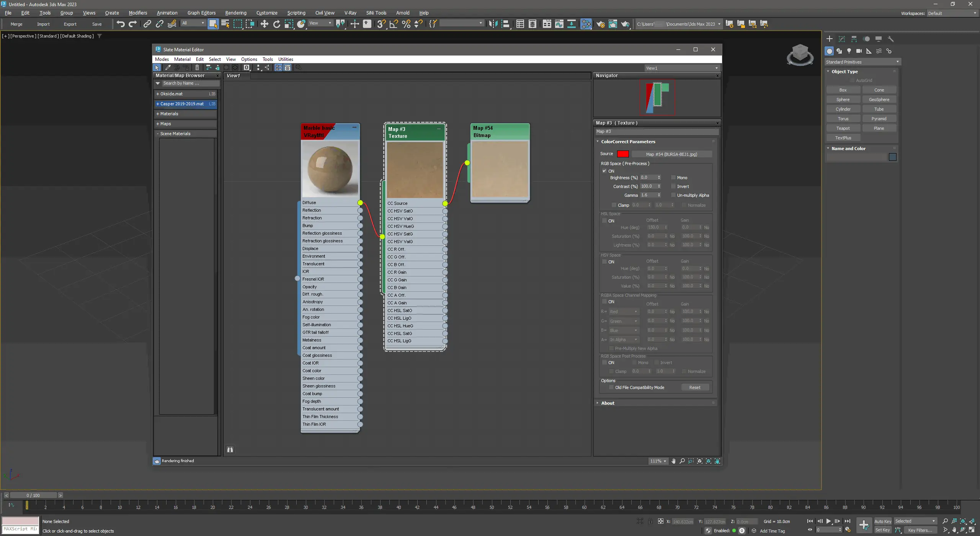Screen dimensions: 980x536
Task: Disable RGB Space Pre-Process ON checkbox
Action: coord(604,171)
